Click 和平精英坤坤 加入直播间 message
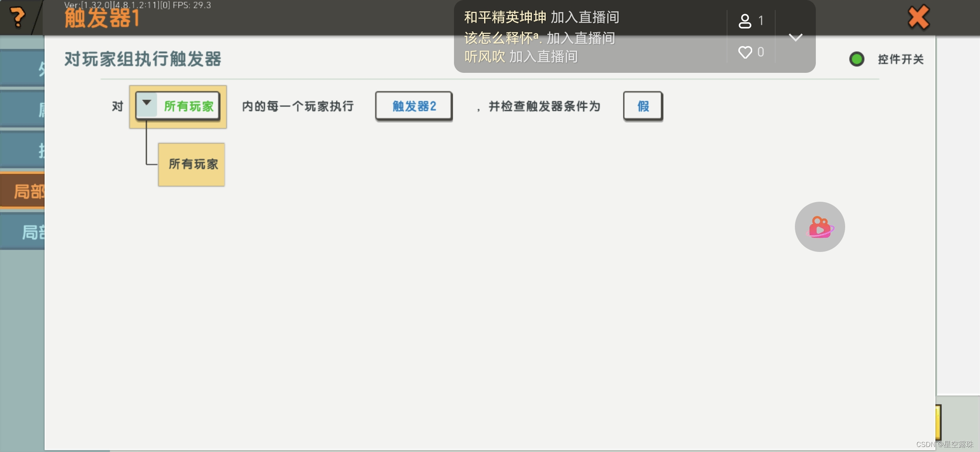 542,17
